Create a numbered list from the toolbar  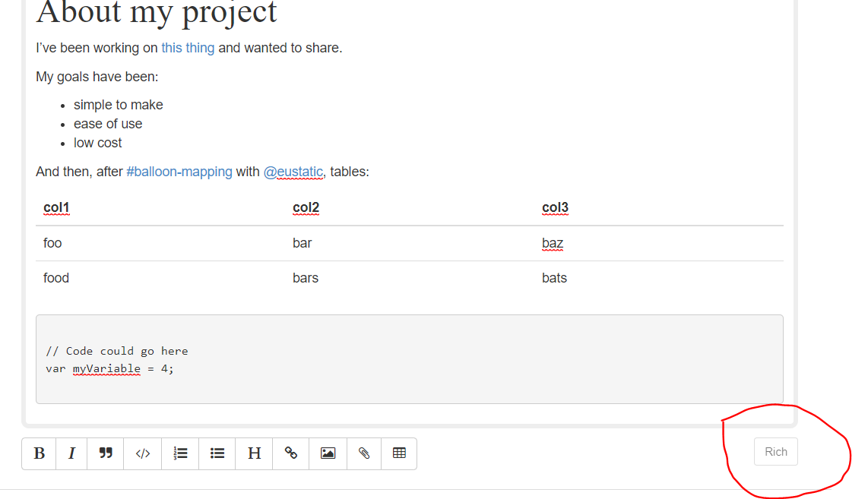[179, 453]
